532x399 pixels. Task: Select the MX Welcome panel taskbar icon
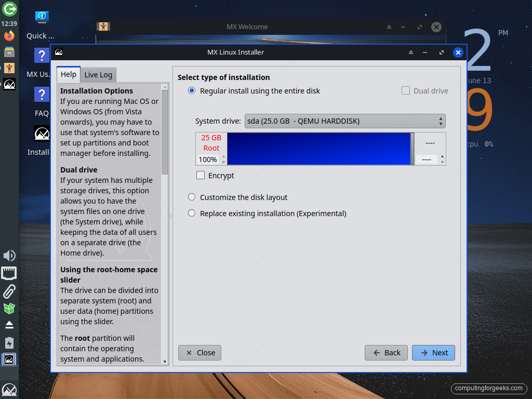(9, 68)
